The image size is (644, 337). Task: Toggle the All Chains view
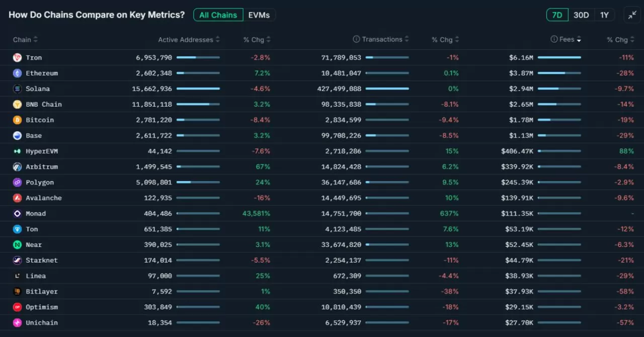(x=218, y=15)
